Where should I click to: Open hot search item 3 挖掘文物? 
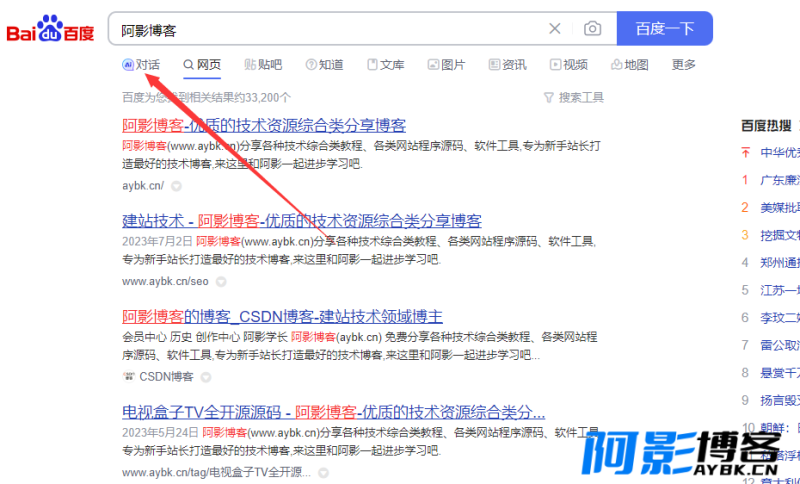tap(780, 235)
